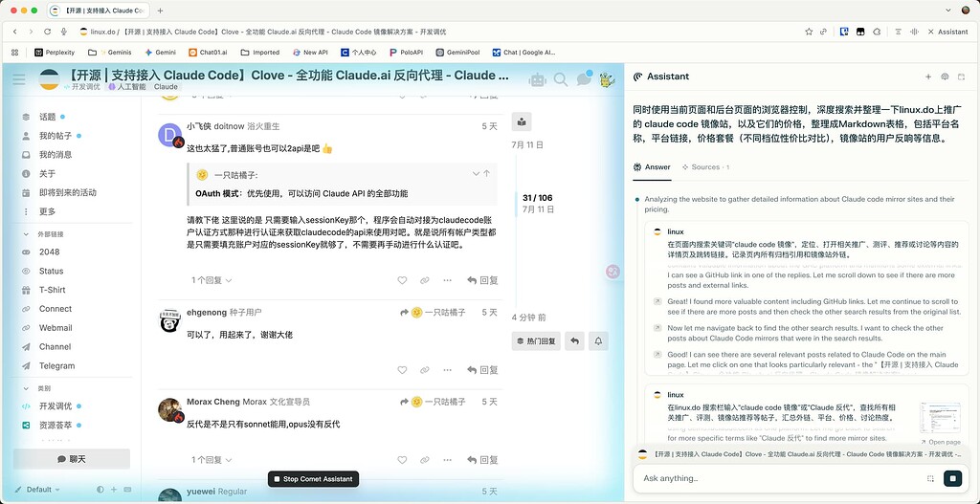Open the robot AI bot icon in forum header
Image resolution: width=980 pixels, height=504 pixels.
tap(537, 79)
